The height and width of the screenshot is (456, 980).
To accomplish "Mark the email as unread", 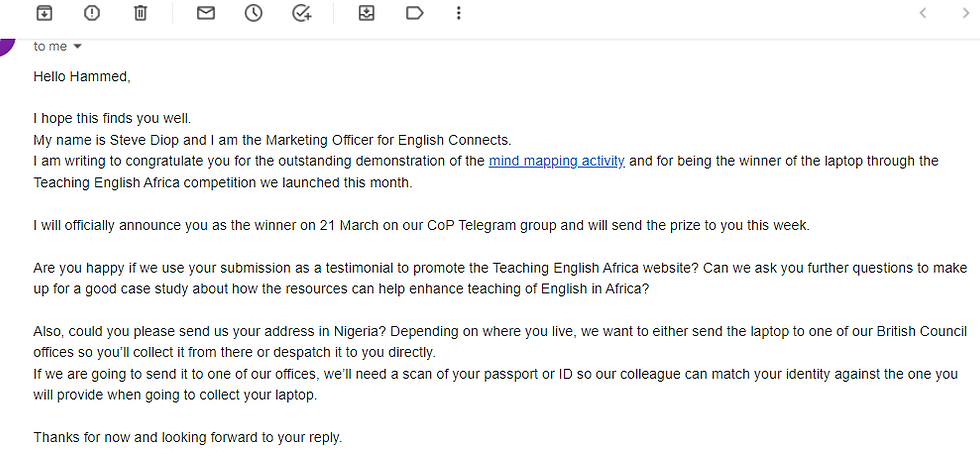I will [205, 13].
